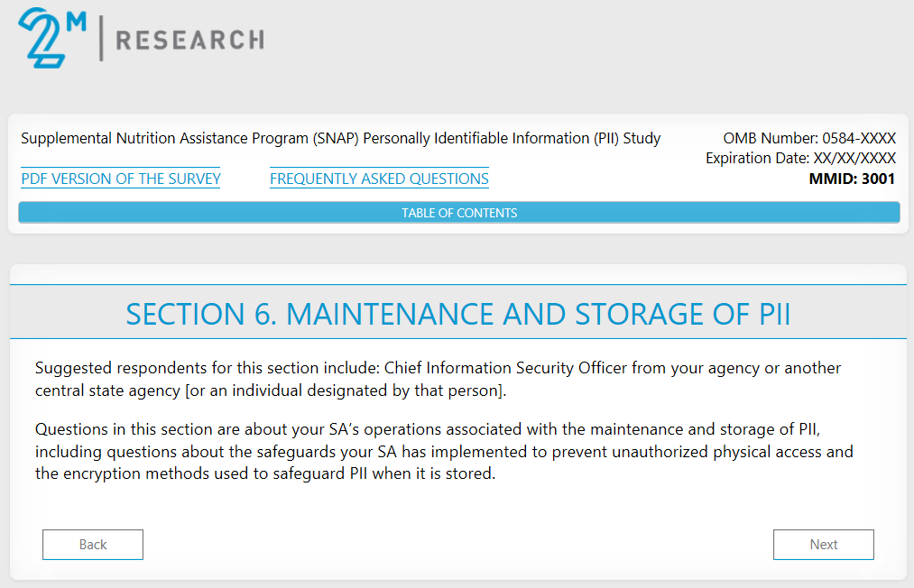This screenshot has height=588, width=914.
Task: Go back with the Back button
Action: click(x=93, y=545)
